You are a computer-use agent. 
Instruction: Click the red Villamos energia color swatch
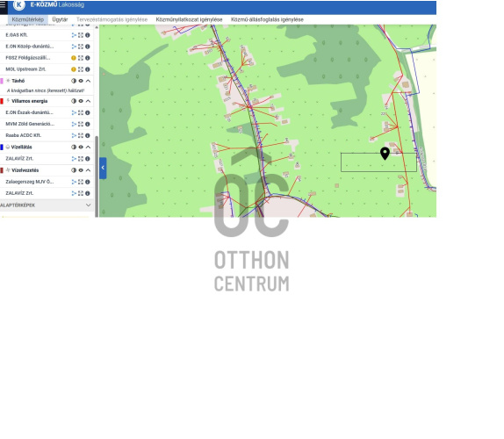pos(2,101)
